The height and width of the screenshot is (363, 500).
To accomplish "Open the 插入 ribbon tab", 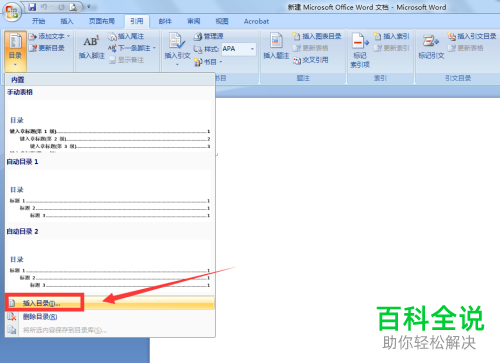I will pos(67,21).
